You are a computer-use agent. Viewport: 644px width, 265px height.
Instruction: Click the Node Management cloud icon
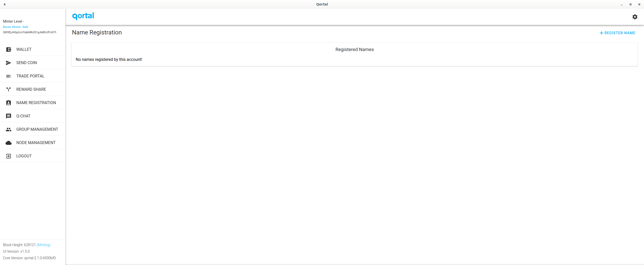[9, 143]
